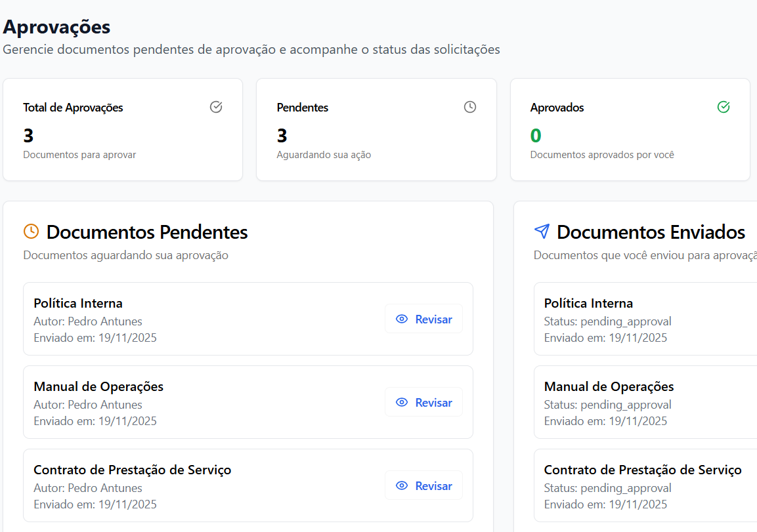Click the Contrato de Prestação card in Documentos Enviados
This screenshot has height=532, width=757.
coord(643,485)
